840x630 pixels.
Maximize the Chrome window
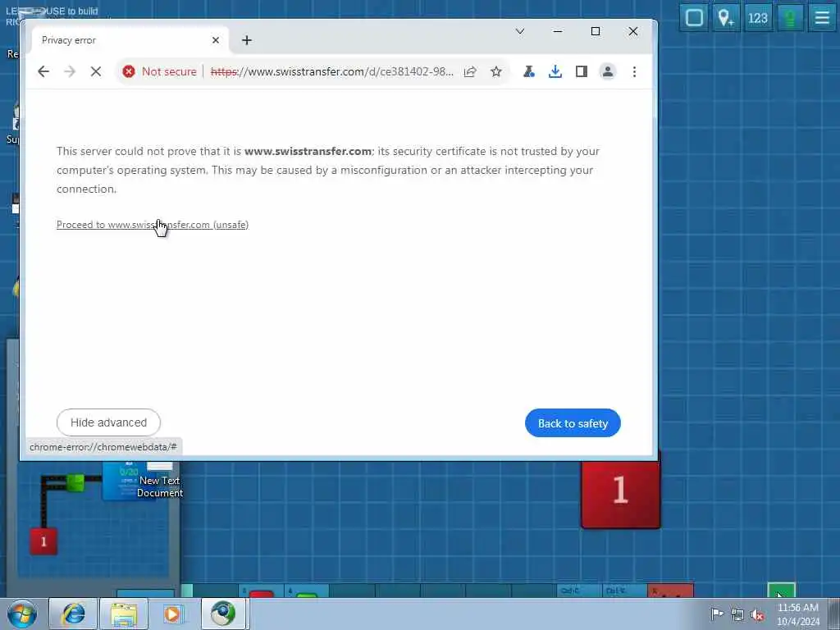[x=596, y=32]
